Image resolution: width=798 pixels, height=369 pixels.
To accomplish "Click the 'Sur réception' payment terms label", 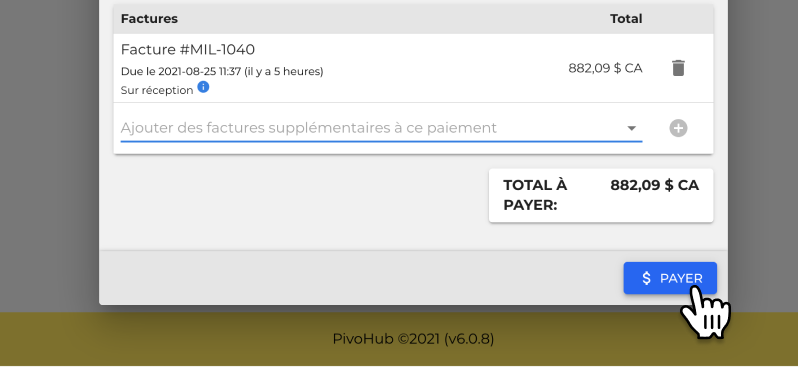I will coord(157,90).
